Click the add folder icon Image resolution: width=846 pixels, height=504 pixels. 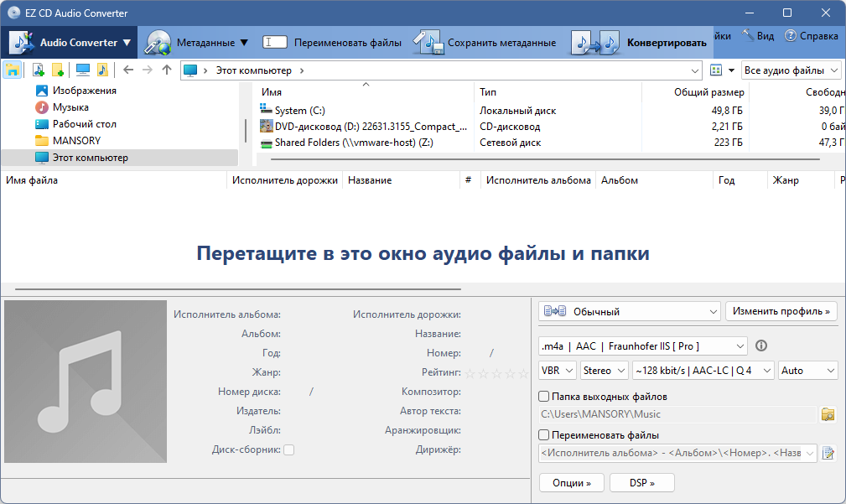click(58, 70)
